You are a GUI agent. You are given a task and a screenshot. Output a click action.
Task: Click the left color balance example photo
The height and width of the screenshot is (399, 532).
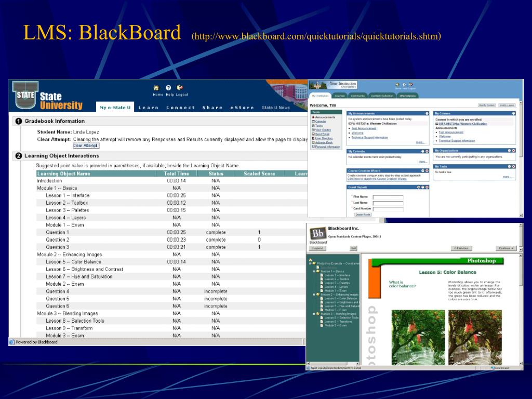418,337
